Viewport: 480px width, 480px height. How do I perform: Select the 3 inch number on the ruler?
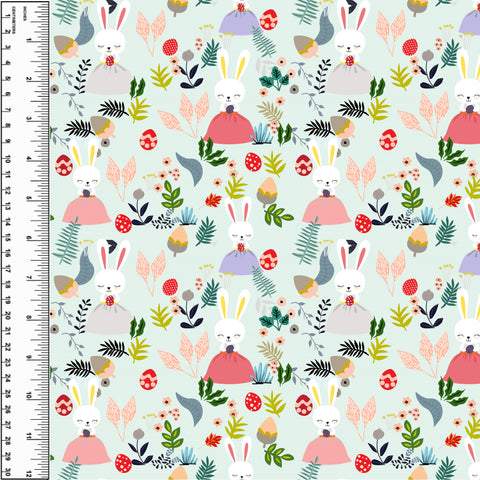pos(29,119)
